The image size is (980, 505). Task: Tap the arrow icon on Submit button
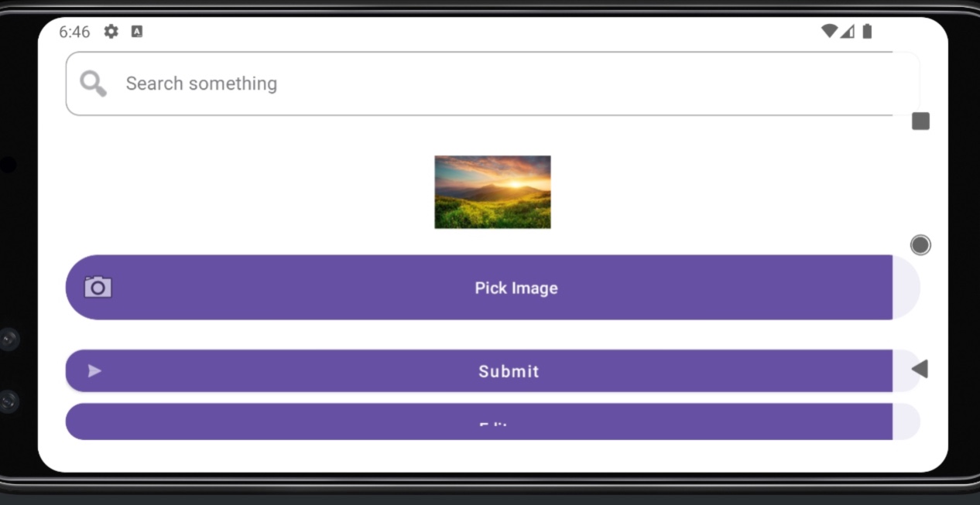(94, 371)
